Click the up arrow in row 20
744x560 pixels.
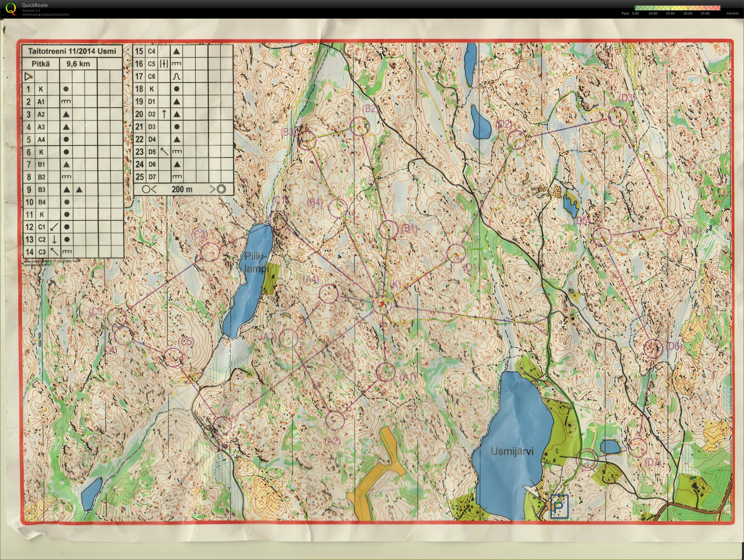[164, 114]
